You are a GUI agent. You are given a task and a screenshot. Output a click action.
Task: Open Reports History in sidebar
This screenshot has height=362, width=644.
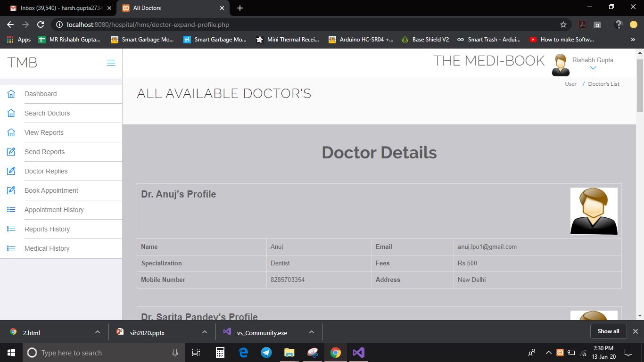47,229
